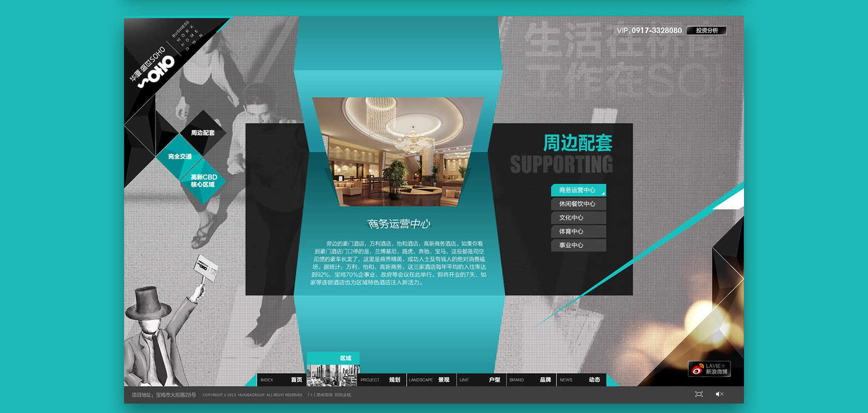Switch to the 文化中心 tab

[x=578, y=218]
